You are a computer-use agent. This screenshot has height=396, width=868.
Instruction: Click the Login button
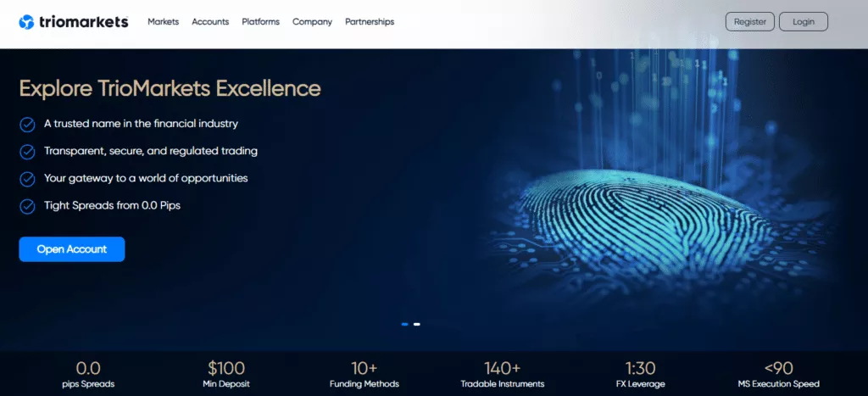point(804,21)
